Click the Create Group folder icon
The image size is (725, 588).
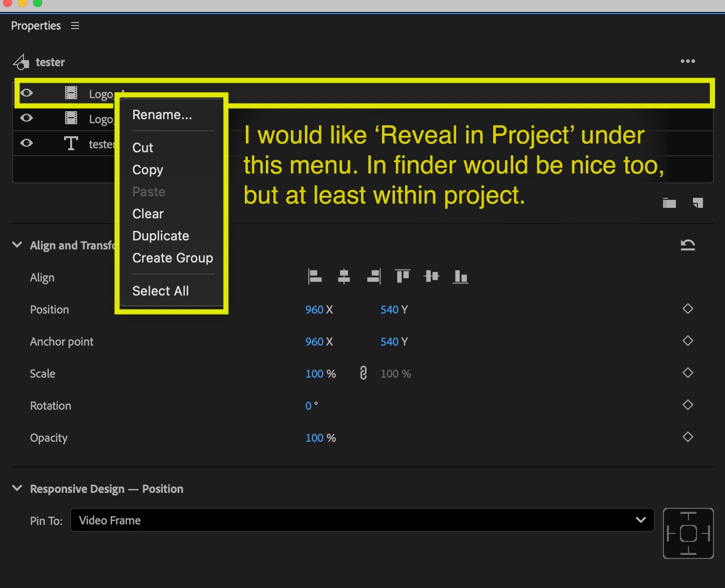click(669, 203)
